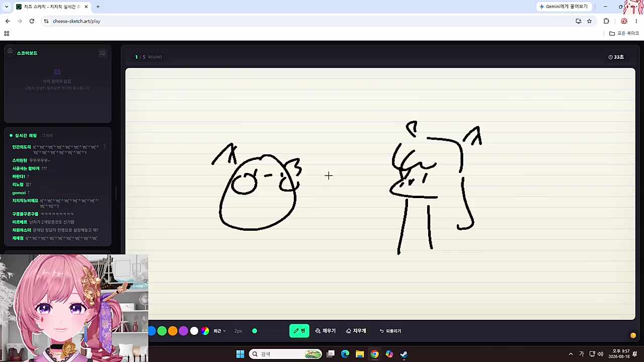Click the mint current color dot
Viewport: 644px width, 362px height.
click(x=255, y=331)
